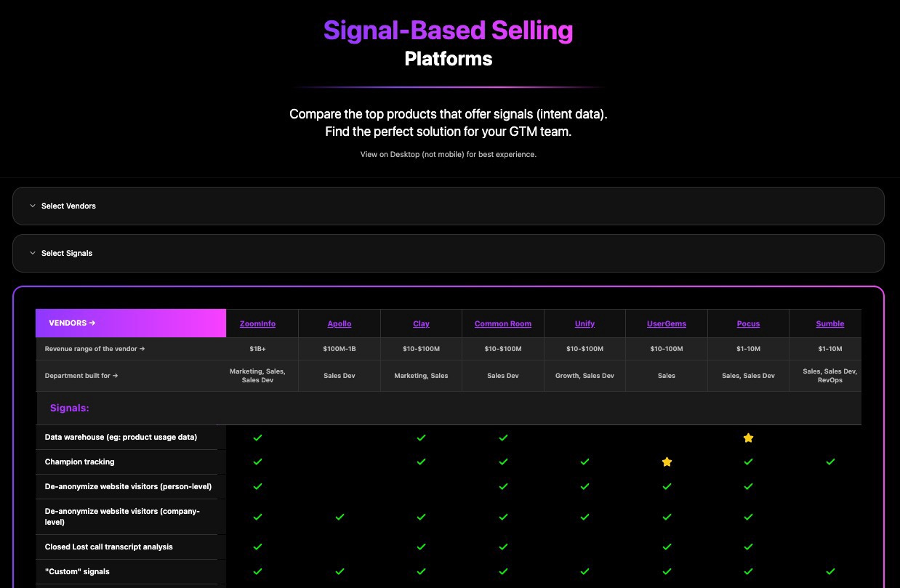Select the VENDORS header cell
900x588 pixels.
click(131, 323)
